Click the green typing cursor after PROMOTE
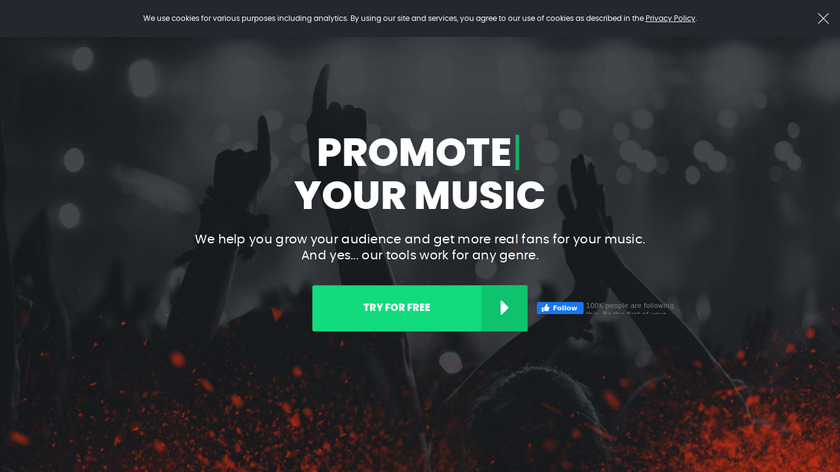840x472 pixels. (x=517, y=153)
